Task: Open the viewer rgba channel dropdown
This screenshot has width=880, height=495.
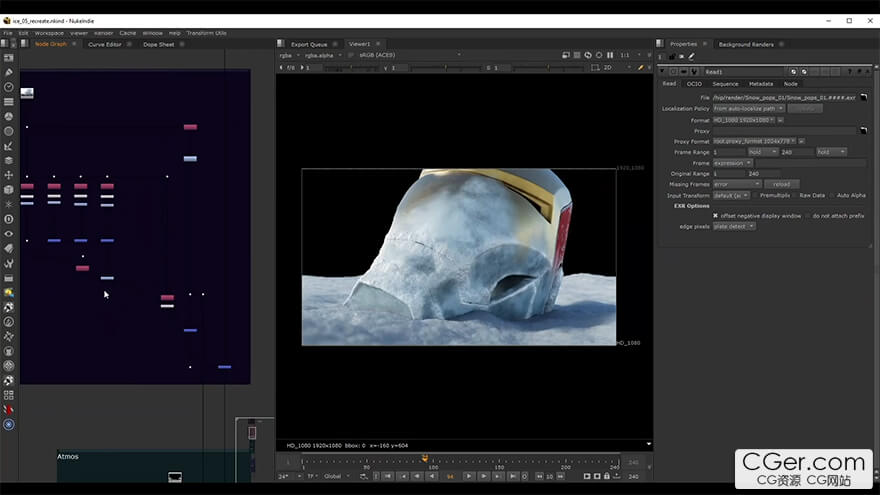Action: [x=290, y=55]
